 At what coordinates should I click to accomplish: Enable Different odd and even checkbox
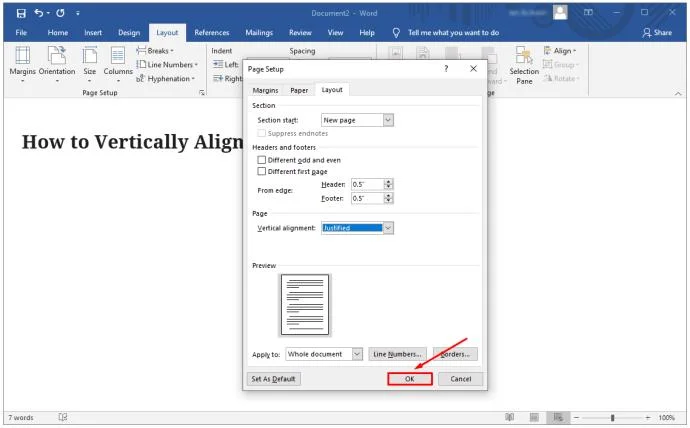261,160
